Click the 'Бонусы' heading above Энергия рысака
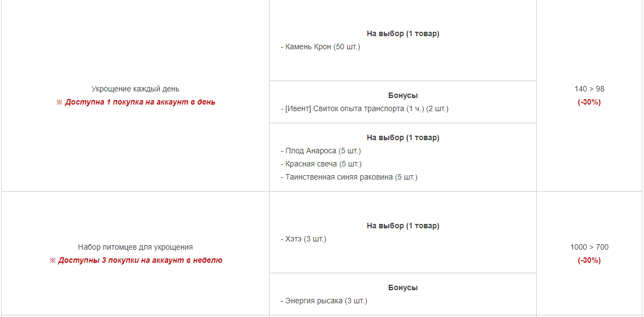644x317 pixels. [x=403, y=287]
